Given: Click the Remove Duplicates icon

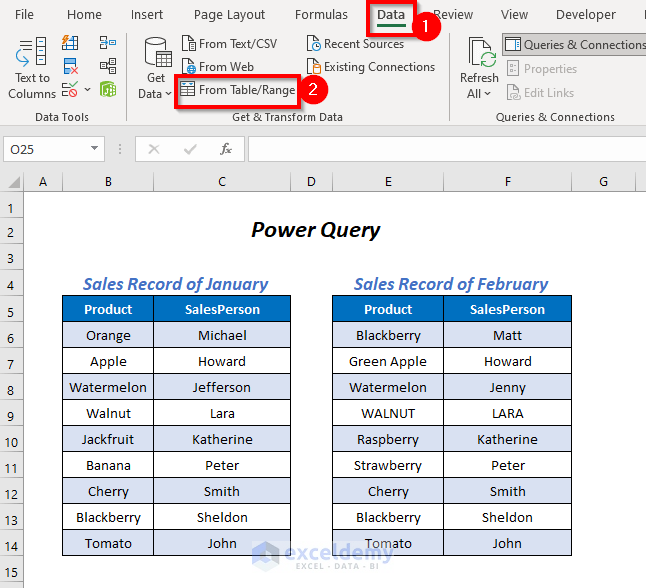Looking at the screenshot, I should [70, 67].
